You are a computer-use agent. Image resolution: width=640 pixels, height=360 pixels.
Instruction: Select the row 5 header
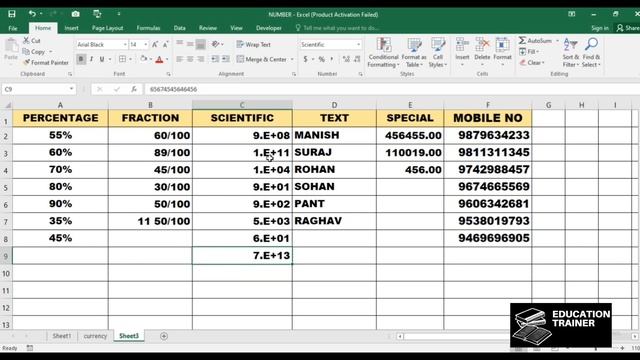6,187
